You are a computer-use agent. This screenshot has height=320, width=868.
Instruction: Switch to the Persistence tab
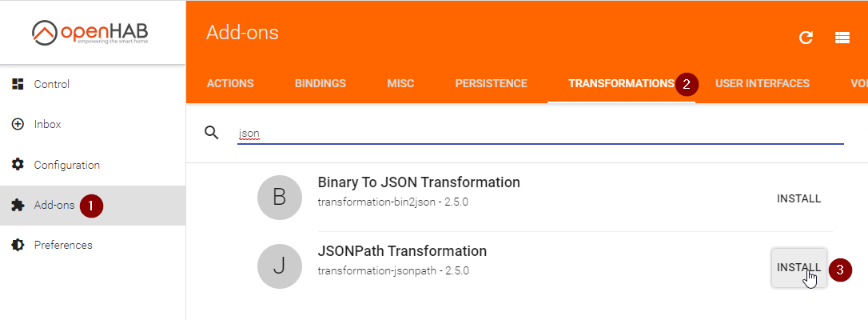click(x=491, y=83)
